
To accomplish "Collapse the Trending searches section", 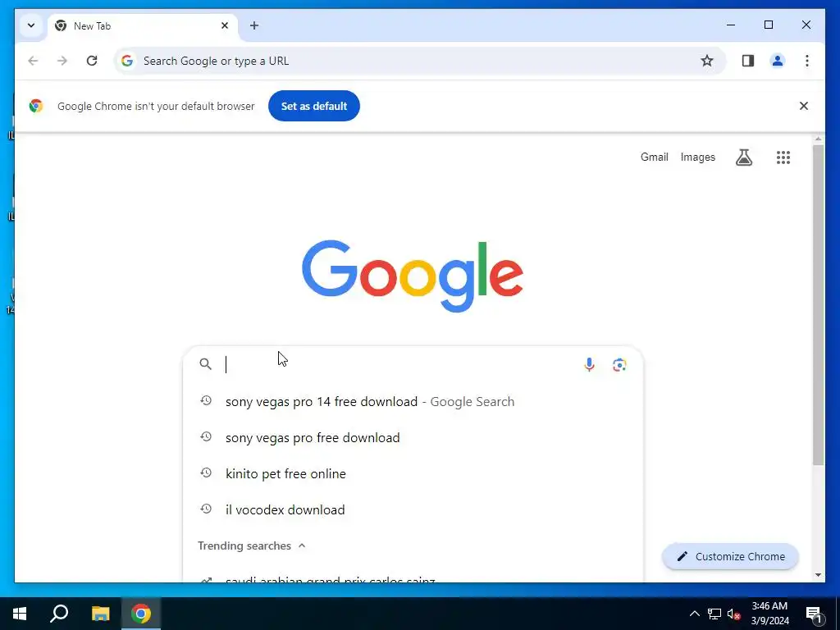I will tap(302, 546).
